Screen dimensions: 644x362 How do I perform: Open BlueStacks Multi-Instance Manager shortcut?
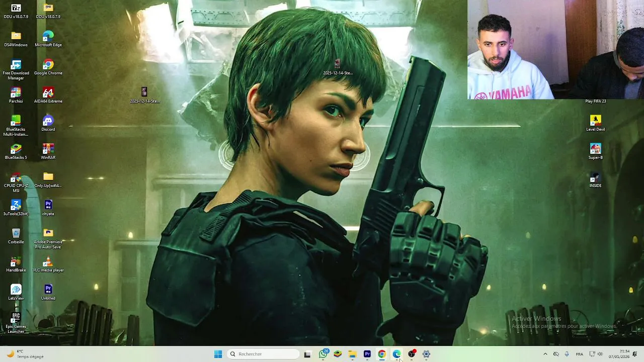click(16, 126)
